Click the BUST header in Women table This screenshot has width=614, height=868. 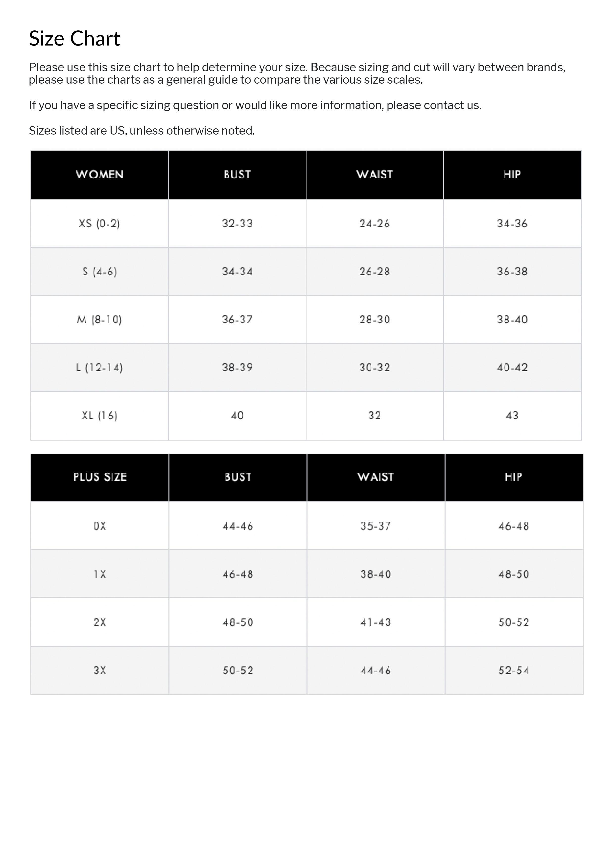[x=237, y=175]
